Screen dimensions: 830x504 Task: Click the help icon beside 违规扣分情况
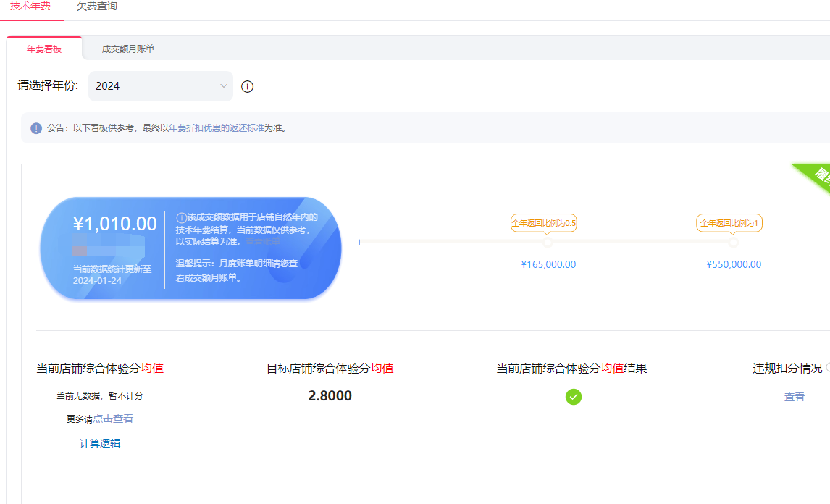(x=828, y=368)
